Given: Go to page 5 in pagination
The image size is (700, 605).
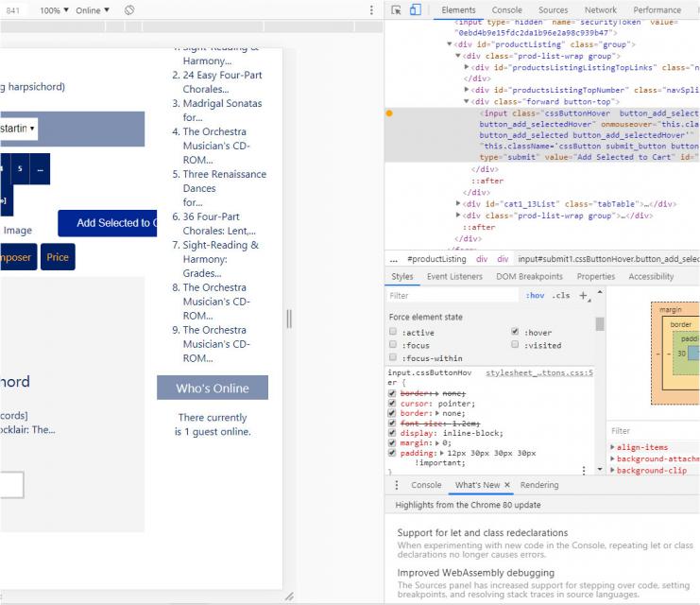Looking at the screenshot, I should pos(20,169).
